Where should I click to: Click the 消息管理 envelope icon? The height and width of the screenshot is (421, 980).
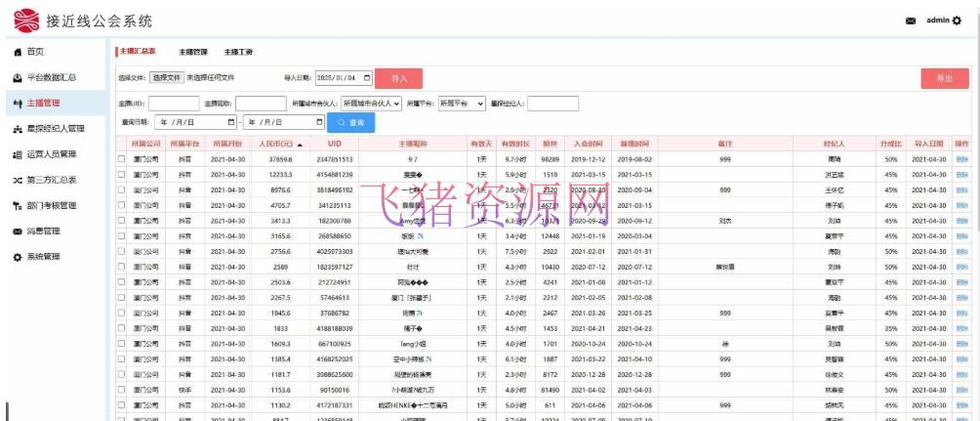(x=18, y=232)
